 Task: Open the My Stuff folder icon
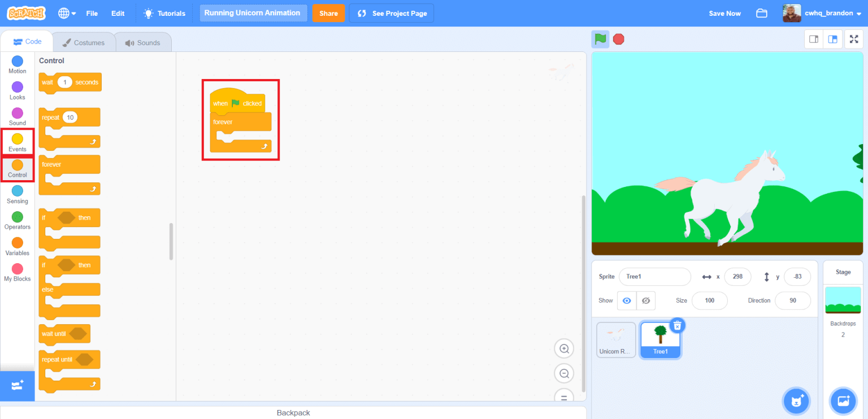click(761, 14)
